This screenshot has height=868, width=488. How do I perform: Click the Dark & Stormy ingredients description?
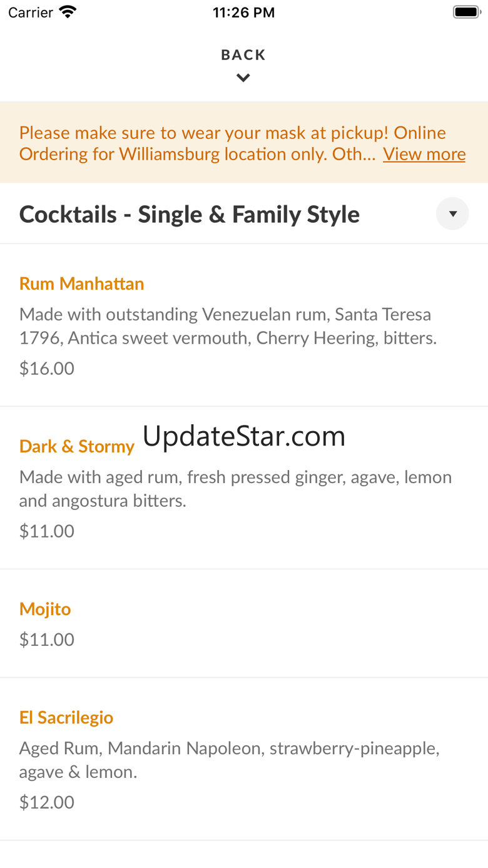[x=235, y=489]
